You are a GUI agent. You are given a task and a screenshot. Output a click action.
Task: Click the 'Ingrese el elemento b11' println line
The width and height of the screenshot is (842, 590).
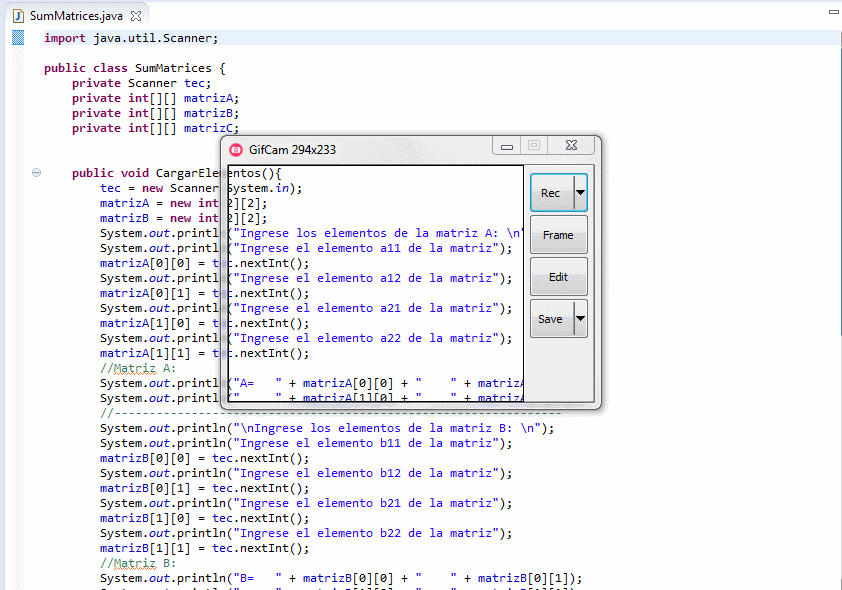(306, 443)
